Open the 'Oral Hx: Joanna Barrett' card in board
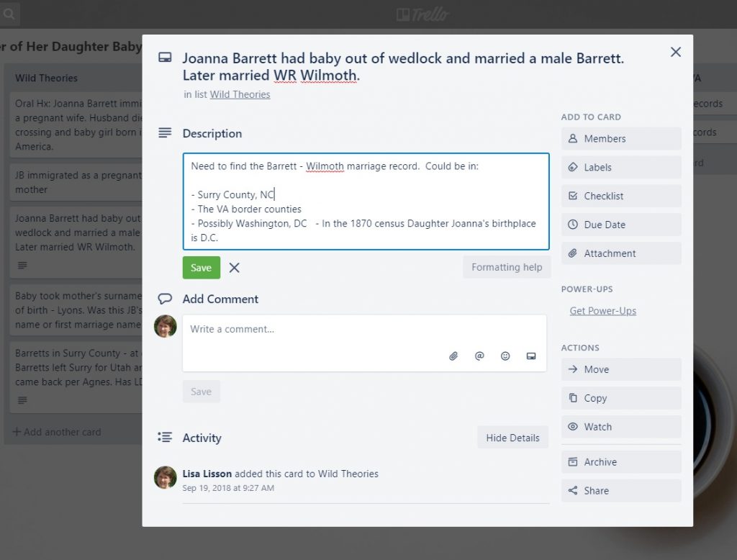 (76, 125)
